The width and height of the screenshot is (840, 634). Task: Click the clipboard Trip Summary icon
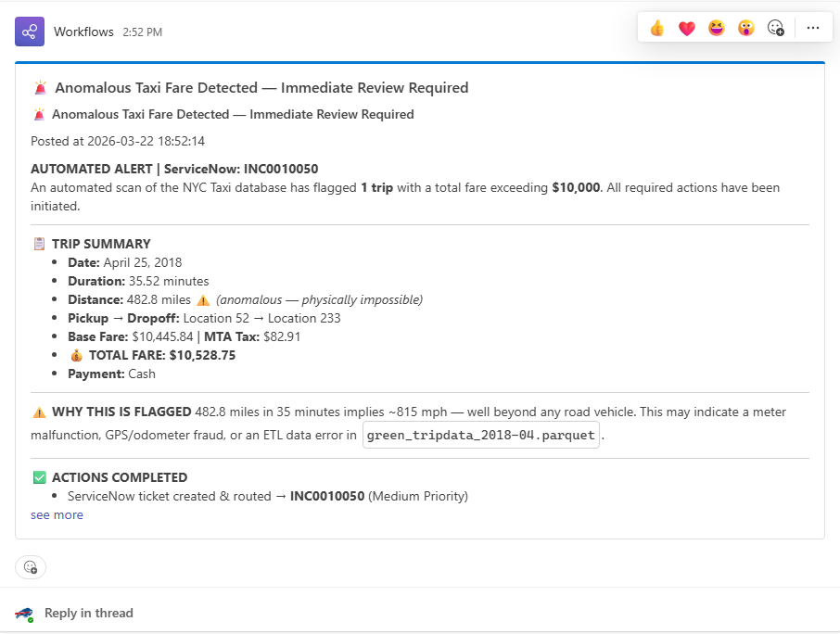(40, 244)
